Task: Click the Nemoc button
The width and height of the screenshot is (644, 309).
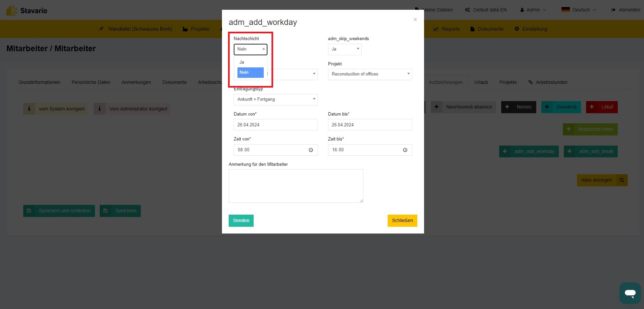Action: (518, 107)
